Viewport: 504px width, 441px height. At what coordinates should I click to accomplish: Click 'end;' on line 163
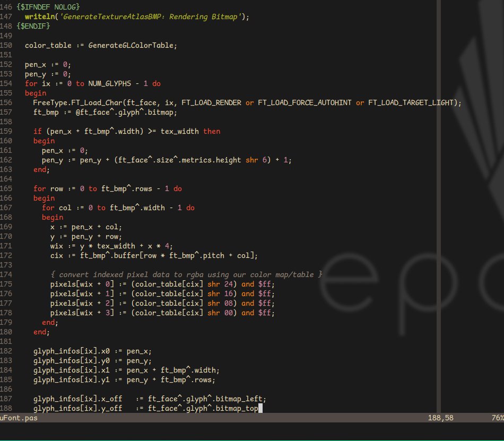point(41,169)
